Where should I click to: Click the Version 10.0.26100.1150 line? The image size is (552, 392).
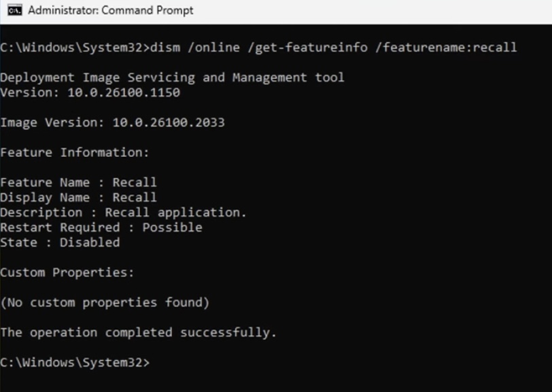[x=90, y=92]
